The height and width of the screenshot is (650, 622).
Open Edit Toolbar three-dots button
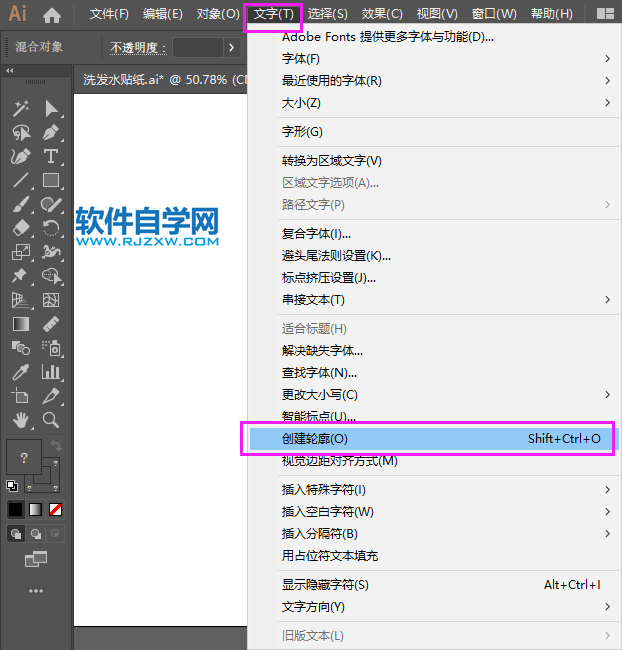click(36, 591)
